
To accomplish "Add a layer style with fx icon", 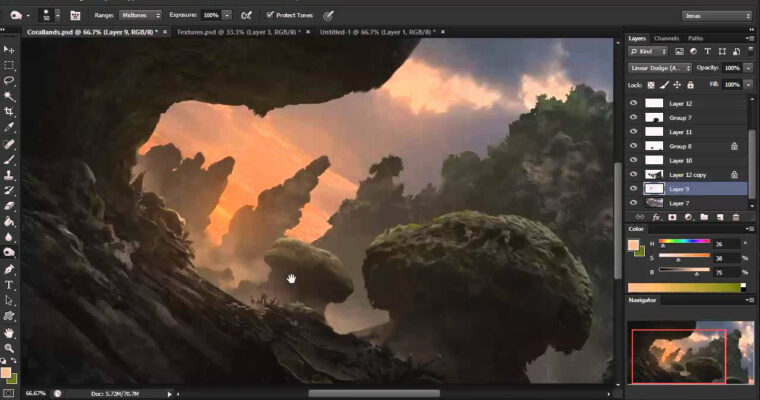I will click(656, 217).
